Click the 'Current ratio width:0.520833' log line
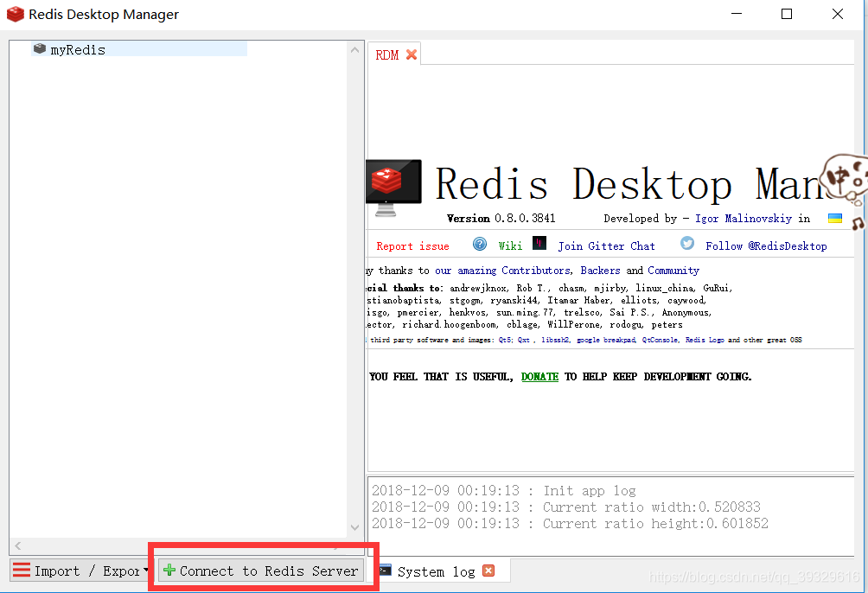 (565, 507)
